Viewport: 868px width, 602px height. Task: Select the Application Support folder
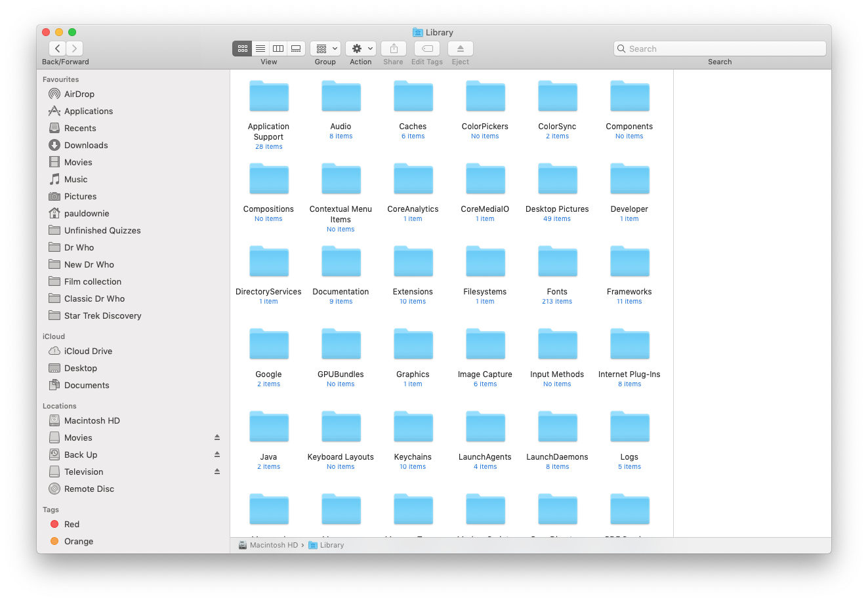(269, 96)
